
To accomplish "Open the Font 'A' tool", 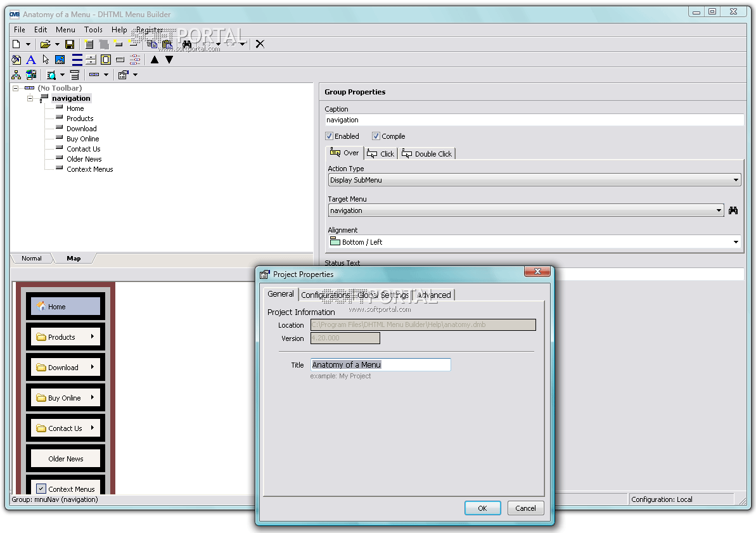I will point(31,60).
